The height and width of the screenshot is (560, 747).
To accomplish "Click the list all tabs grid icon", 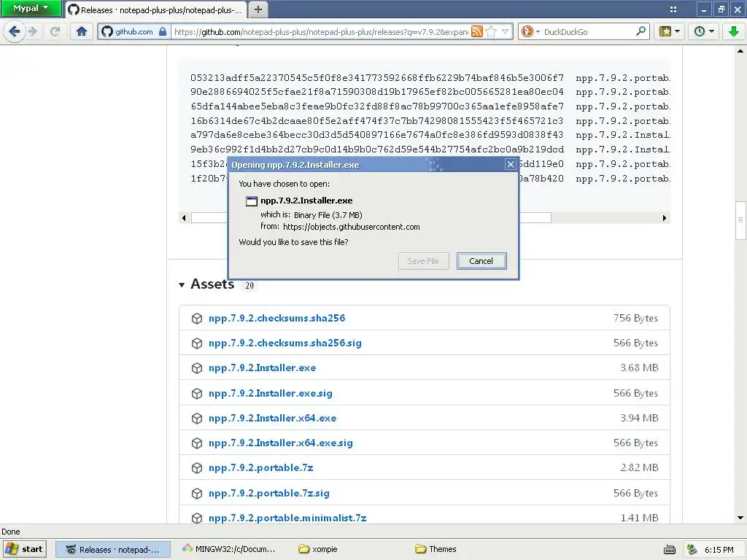I will tap(673, 9).
